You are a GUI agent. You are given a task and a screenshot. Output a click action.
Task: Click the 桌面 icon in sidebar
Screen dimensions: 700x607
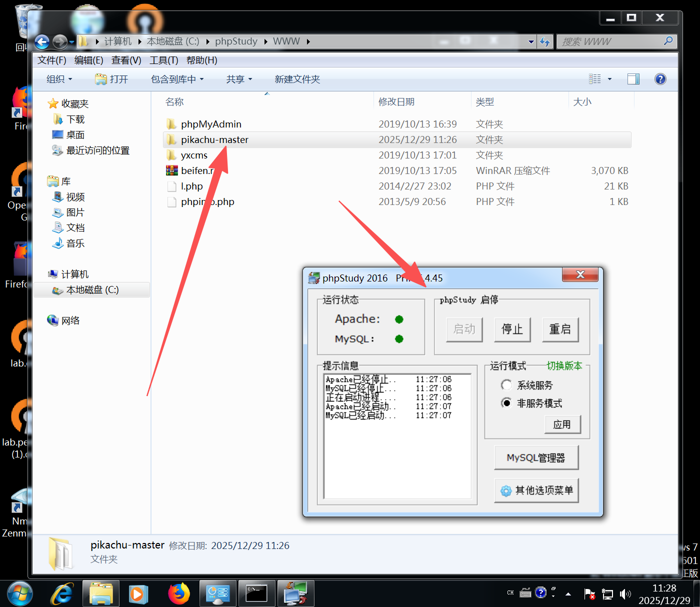click(x=58, y=134)
